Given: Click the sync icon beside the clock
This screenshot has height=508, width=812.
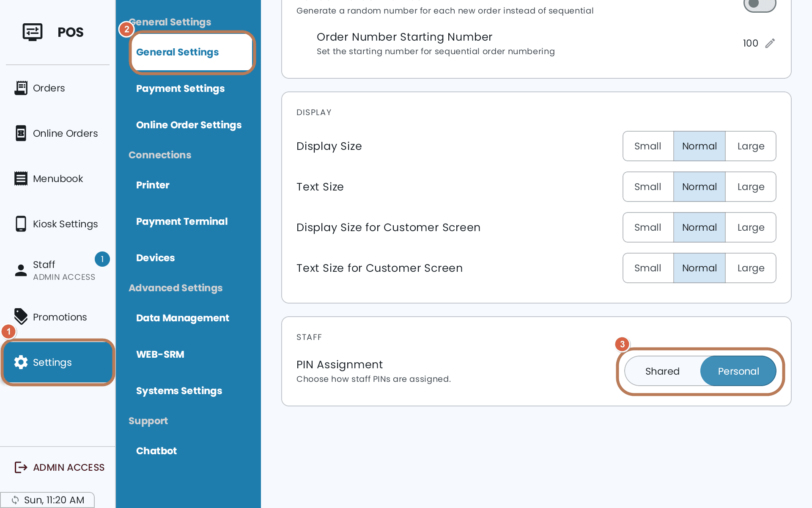Looking at the screenshot, I should click(15, 500).
